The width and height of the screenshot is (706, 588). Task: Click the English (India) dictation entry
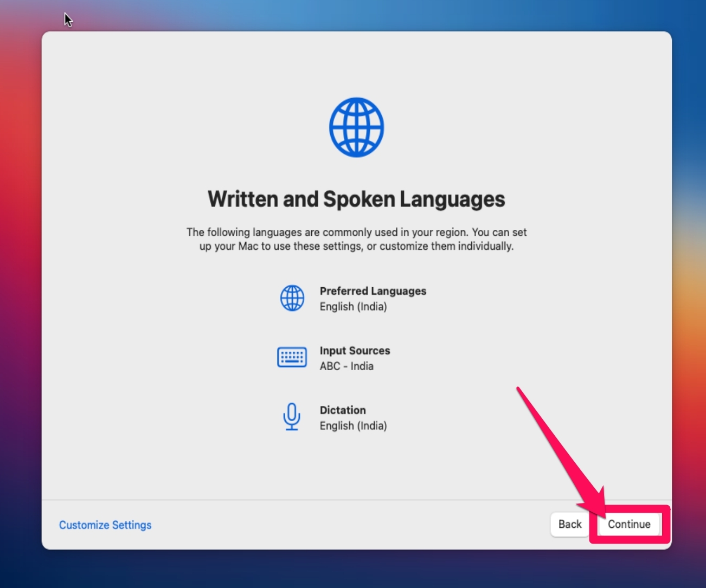[x=354, y=426]
